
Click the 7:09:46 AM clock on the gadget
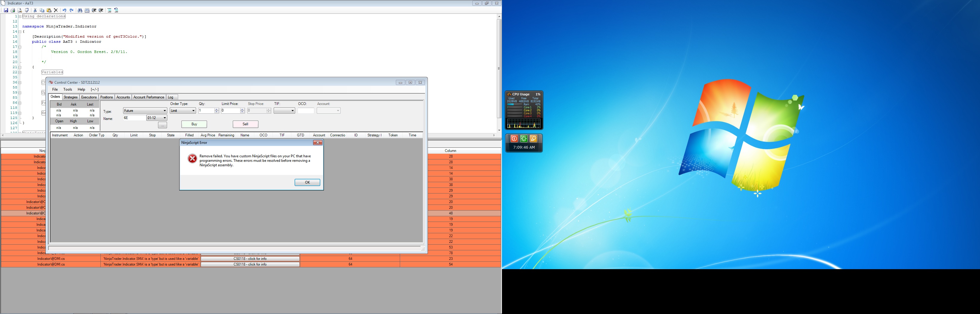coord(524,147)
